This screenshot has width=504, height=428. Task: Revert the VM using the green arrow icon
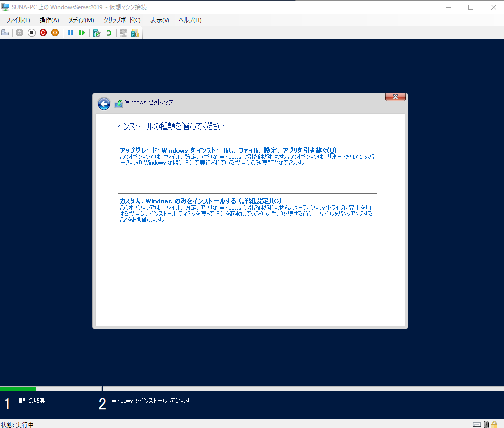[x=109, y=33]
